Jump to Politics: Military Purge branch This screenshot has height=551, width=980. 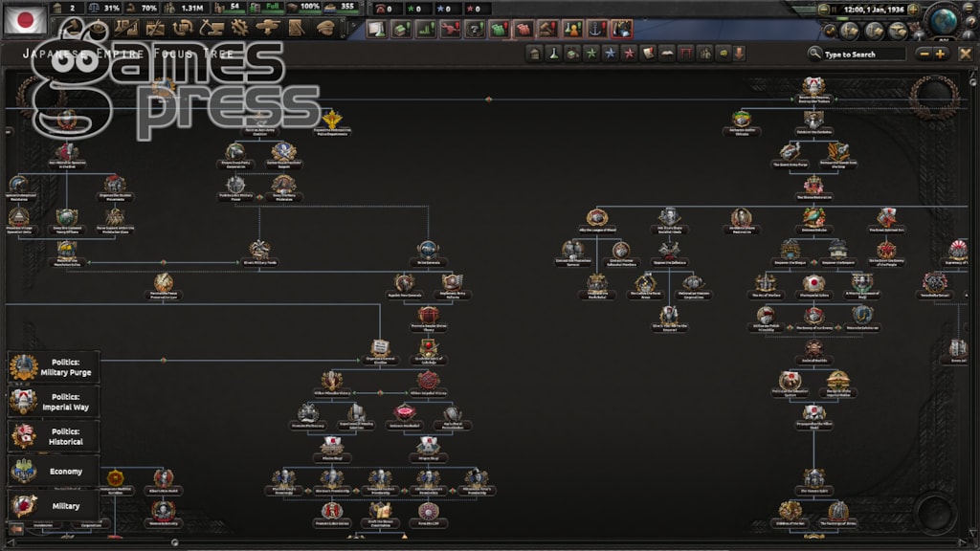click(x=54, y=366)
